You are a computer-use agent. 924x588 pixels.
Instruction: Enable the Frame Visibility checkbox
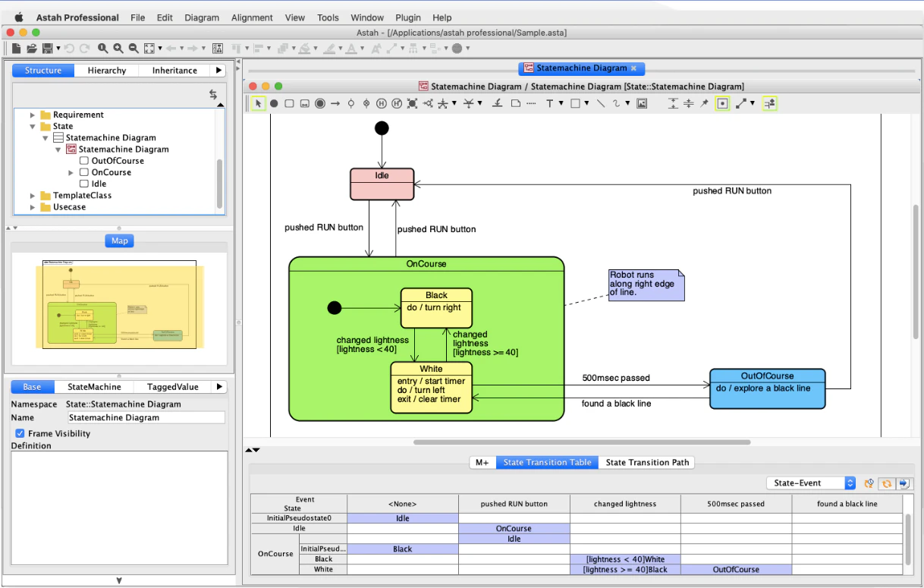tap(19, 433)
